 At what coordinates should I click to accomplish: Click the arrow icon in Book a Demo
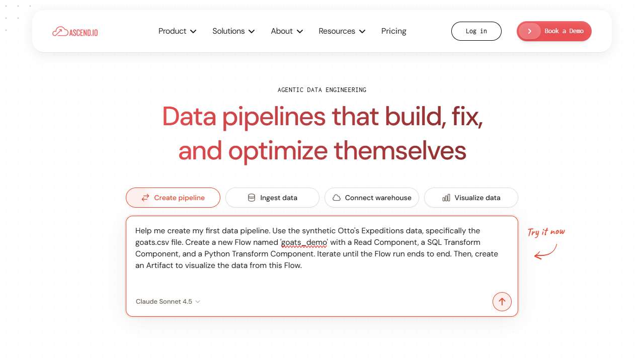coord(529,31)
